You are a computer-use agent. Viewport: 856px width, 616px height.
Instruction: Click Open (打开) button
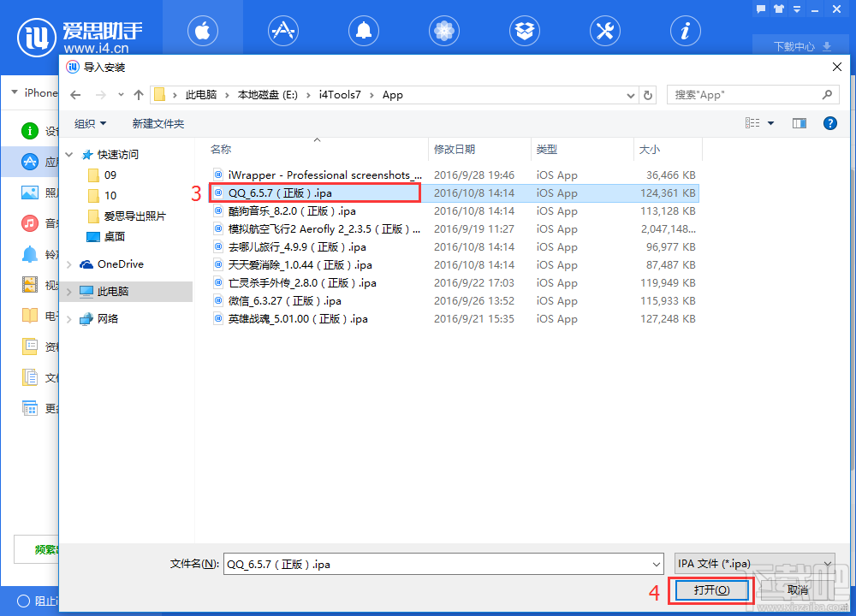point(712,590)
